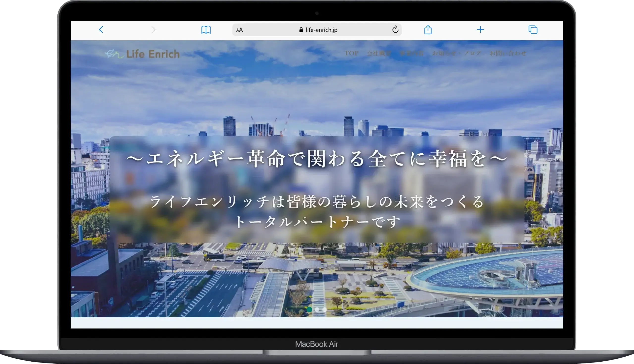634x364 pixels.
Task: Click the Safari forward arrow
Action: point(153,30)
